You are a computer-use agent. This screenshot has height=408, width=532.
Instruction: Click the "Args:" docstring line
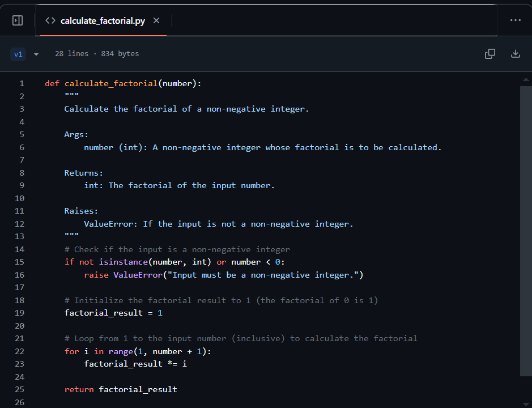point(76,134)
